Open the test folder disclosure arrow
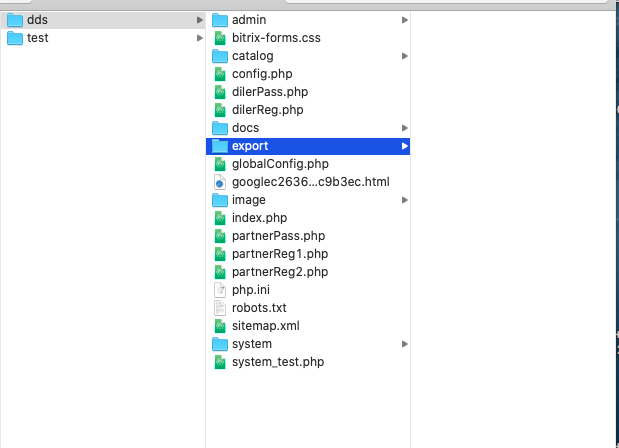Viewport: 619px width, 448px height. (200, 38)
